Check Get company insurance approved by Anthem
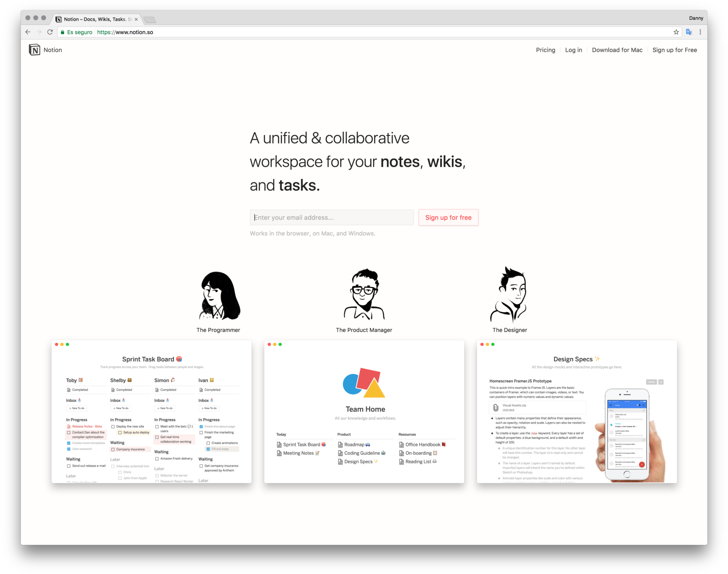Image resolution: width=728 pixels, height=574 pixels. (201, 466)
